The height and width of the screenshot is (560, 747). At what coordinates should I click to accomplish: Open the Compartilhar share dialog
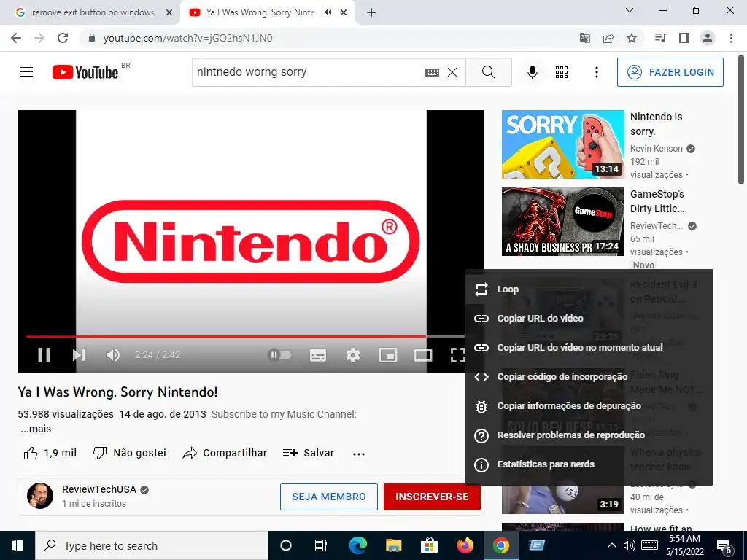[x=225, y=453]
